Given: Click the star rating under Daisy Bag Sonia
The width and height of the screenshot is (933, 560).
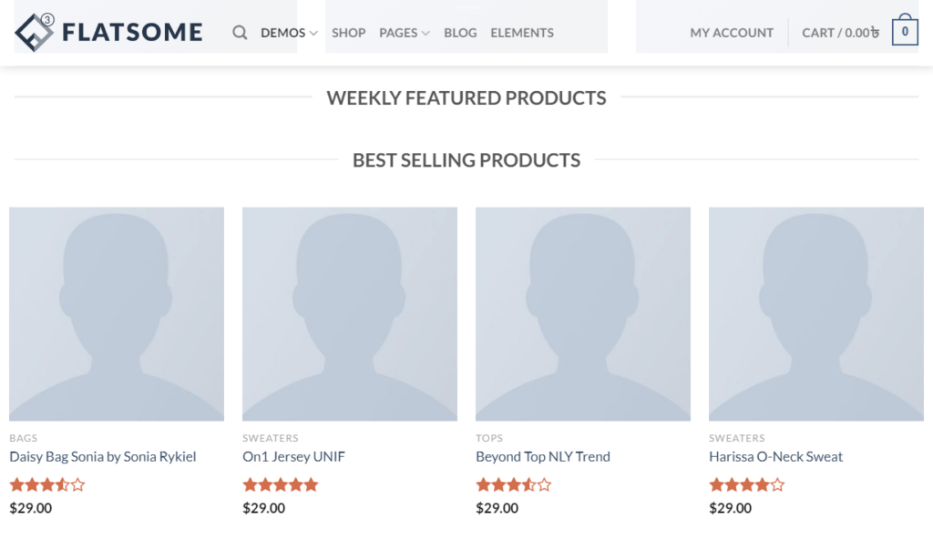Looking at the screenshot, I should coord(47,484).
